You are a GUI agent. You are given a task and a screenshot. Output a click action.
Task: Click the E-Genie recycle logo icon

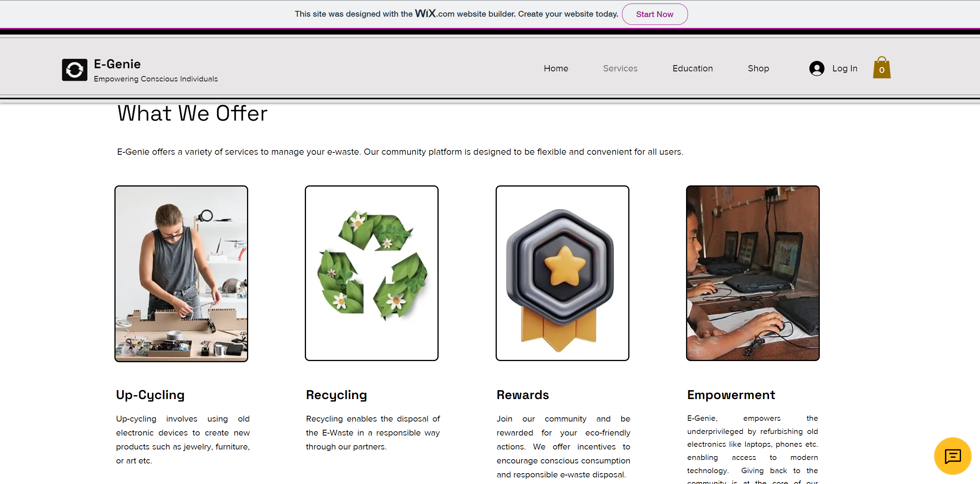pyautogui.click(x=74, y=70)
